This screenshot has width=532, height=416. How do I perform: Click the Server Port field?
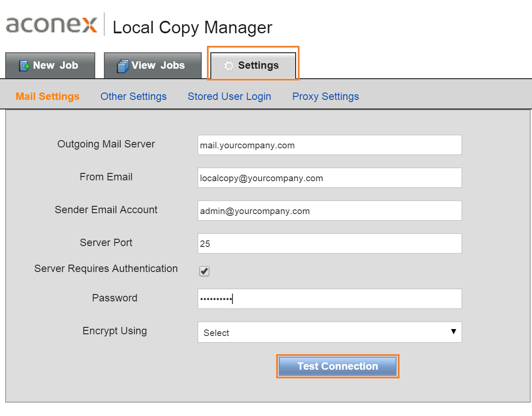[x=330, y=243]
